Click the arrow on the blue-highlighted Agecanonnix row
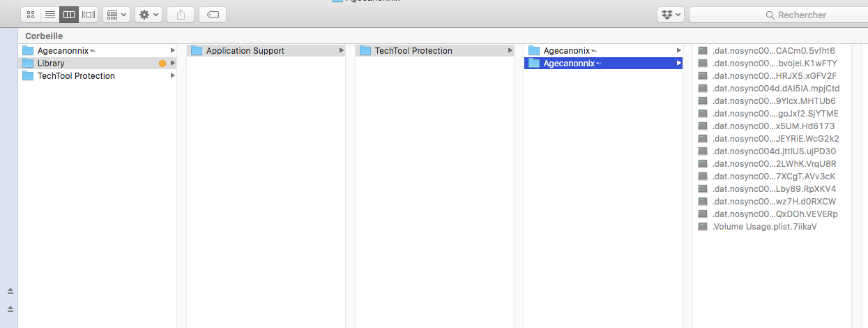 678,64
